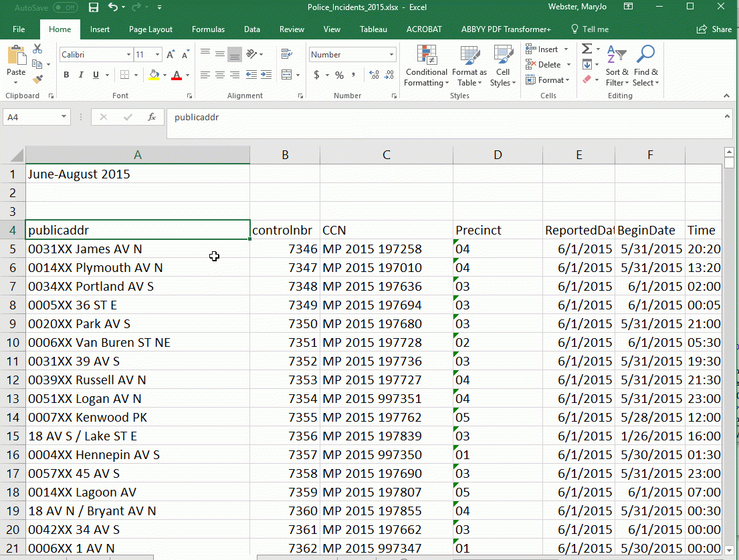Image resolution: width=739 pixels, height=560 pixels.
Task: Click the Save disk icon
Action: (x=94, y=7)
